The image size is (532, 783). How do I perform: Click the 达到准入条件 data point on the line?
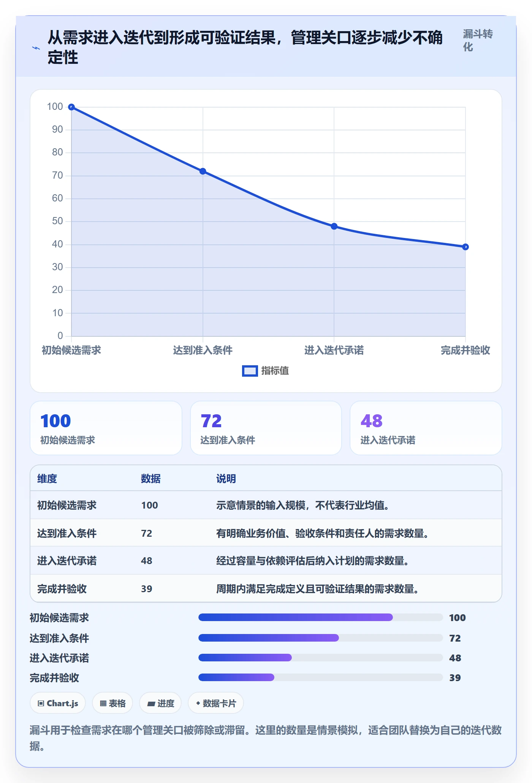tap(203, 171)
